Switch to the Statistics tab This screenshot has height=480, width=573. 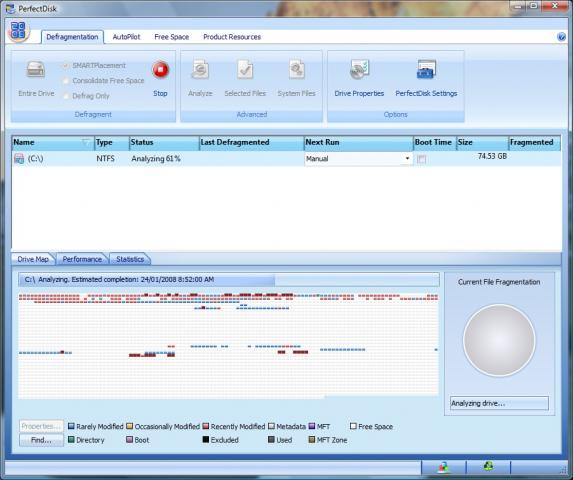[130, 259]
